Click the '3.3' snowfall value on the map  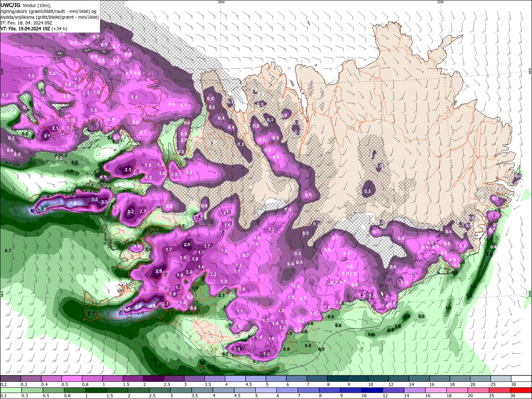[95, 199]
